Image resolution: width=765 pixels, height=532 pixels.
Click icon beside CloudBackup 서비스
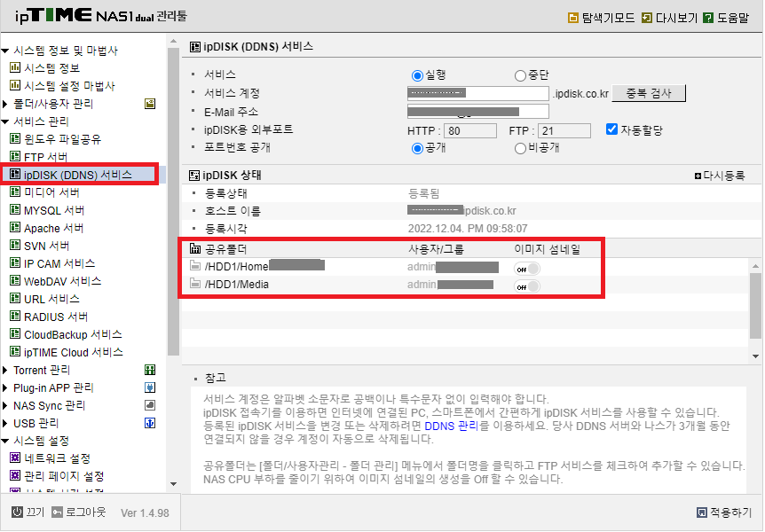click(15, 334)
